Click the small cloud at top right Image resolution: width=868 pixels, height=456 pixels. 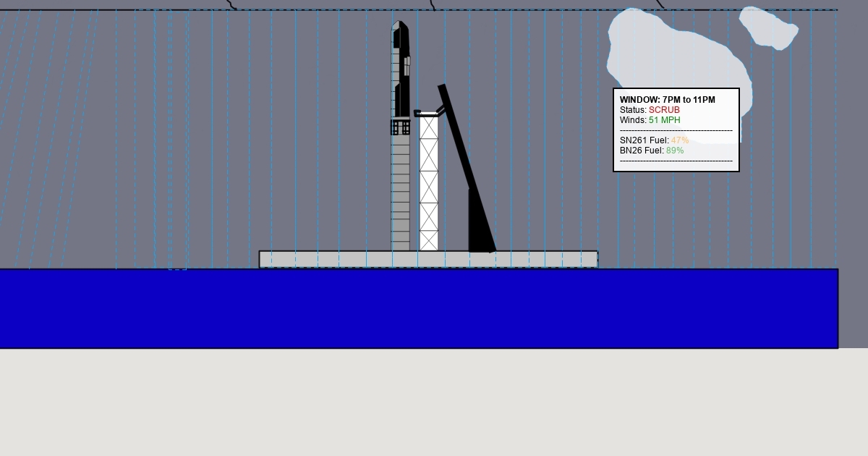(768, 29)
